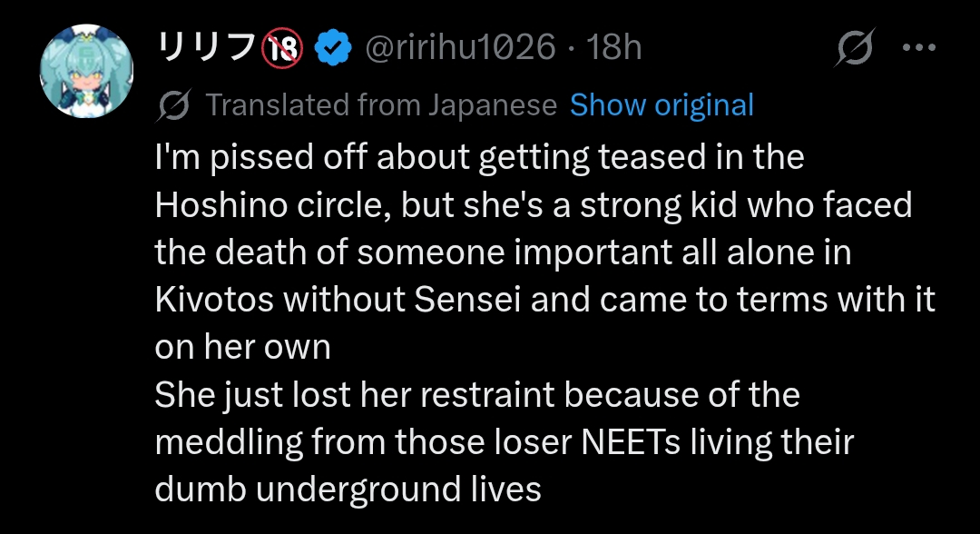Open Grok actions icon near More

tap(855, 47)
